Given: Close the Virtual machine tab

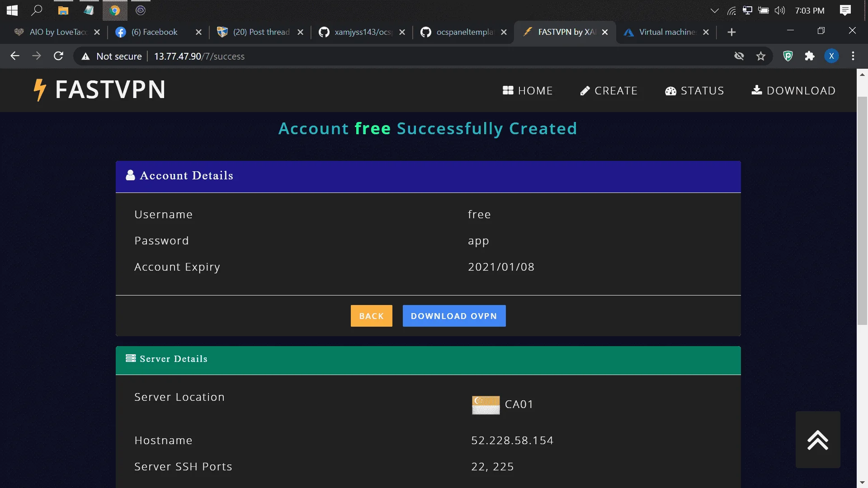Looking at the screenshot, I should pos(706,32).
